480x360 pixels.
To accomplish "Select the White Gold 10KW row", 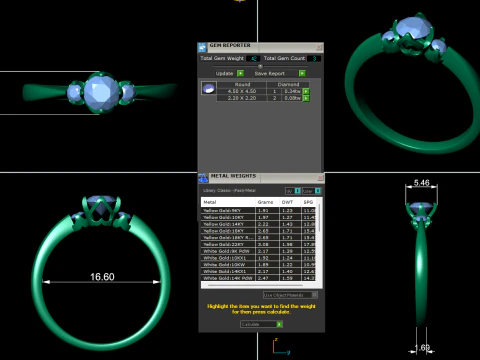I will coord(258,265).
